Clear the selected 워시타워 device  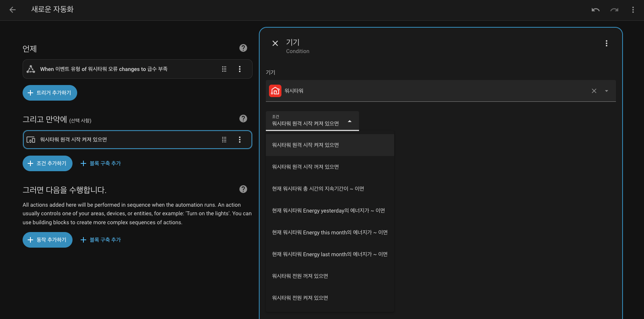coord(594,91)
